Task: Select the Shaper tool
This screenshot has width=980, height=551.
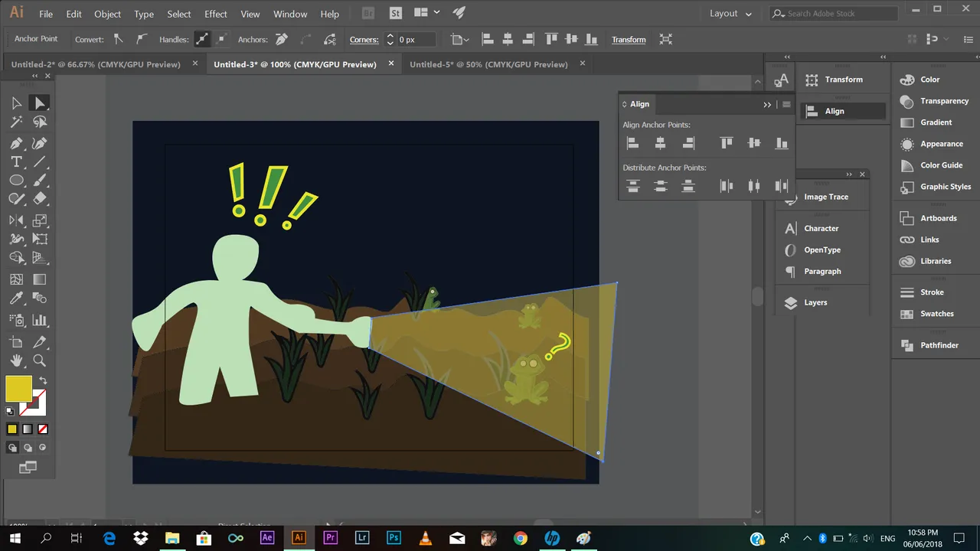Action: pyautogui.click(x=16, y=198)
